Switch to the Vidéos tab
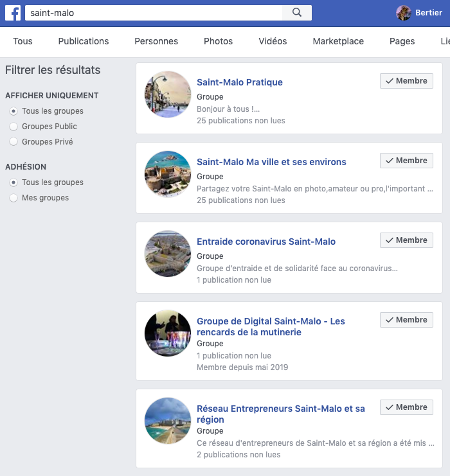 click(273, 41)
